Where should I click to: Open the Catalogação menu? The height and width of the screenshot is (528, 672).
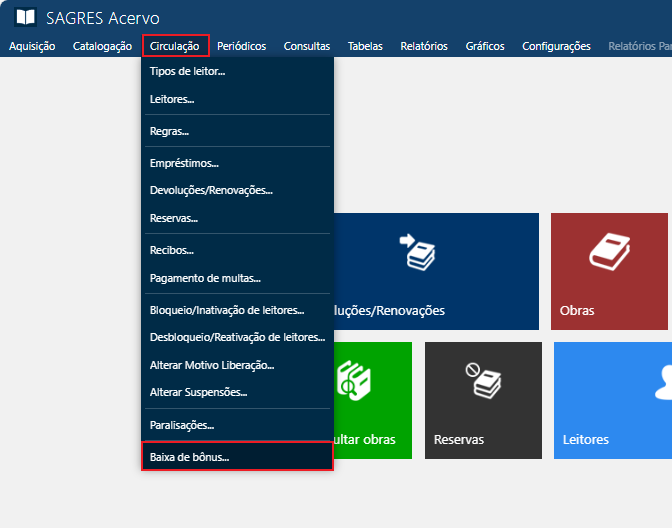[102, 46]
